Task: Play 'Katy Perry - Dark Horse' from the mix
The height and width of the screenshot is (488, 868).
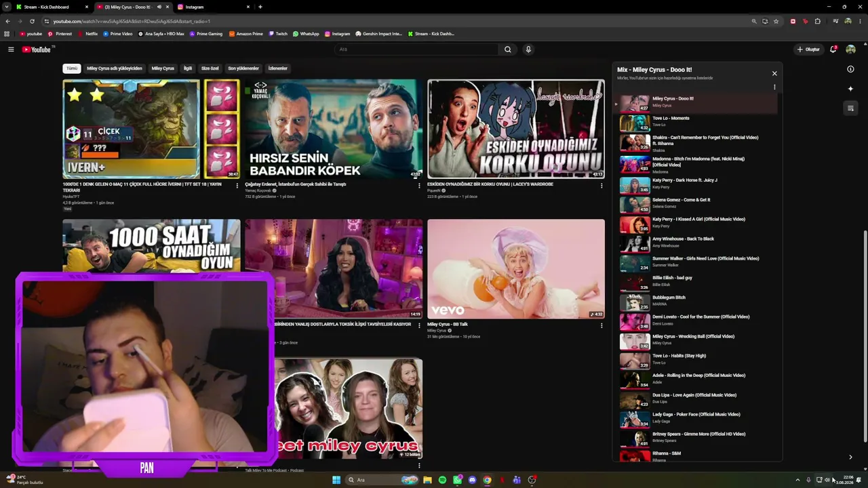Action: (x=697, y=184)
